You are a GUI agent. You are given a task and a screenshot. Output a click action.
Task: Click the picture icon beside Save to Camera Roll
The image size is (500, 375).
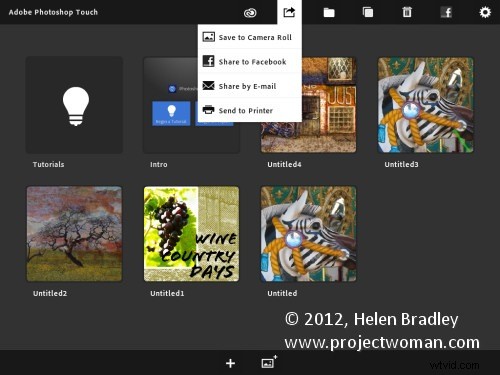209,37
